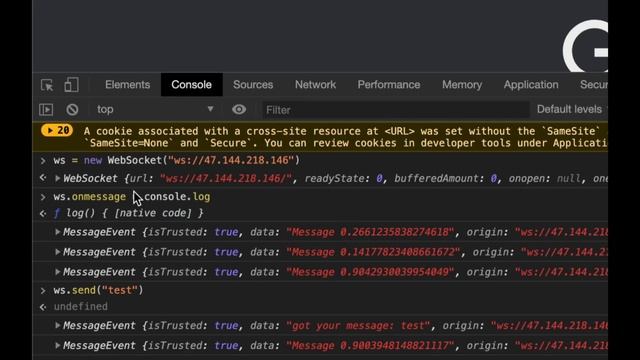Click the ws.send("test") command
Viewport: 640px width, 360px height.
(98, 290)
